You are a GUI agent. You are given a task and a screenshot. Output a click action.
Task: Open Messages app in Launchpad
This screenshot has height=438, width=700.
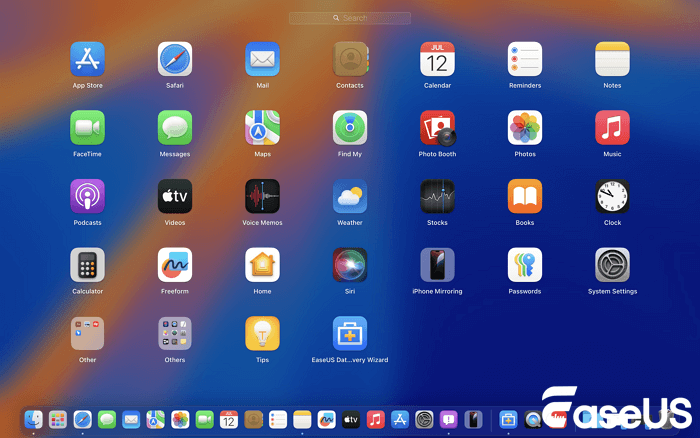click(x=175, y=128)
